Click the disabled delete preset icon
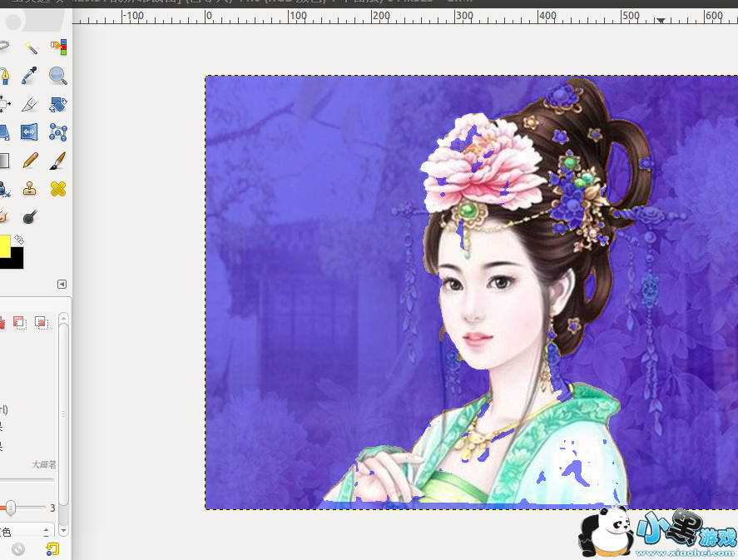738x560 pixels. pos(18,549)
